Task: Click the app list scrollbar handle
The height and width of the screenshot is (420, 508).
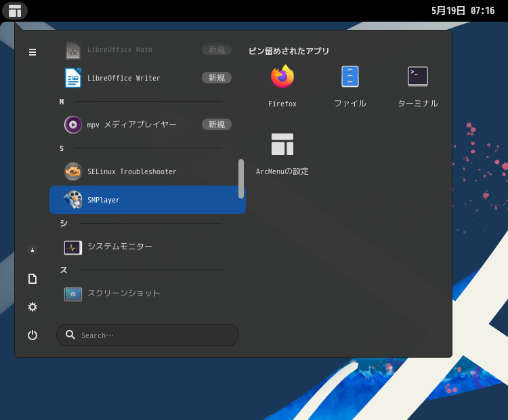Action: (240, 179)
